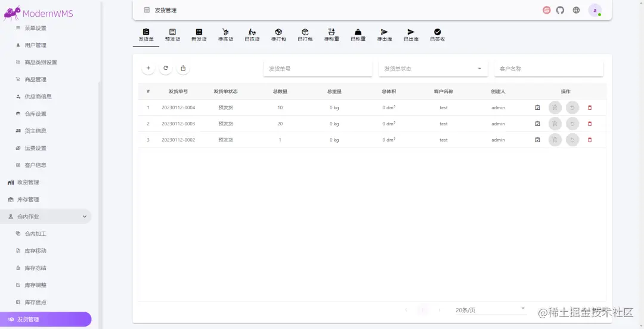The width and height of the screenshot is (644, 329).
Task: Click the 客户名称 search field
Action: (x=549, y=69)
